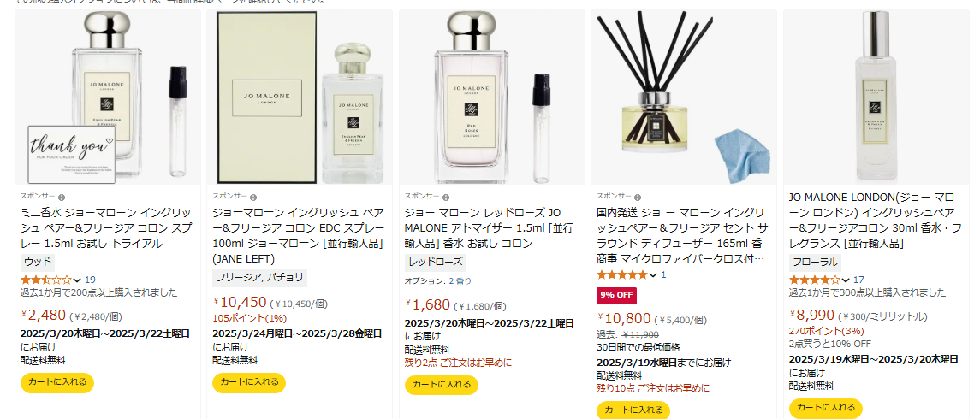Screen dimensions: 980x419
Task: Add Red Roses atomizer to cart
Action: pyautogui.click(x=442, y=385)
